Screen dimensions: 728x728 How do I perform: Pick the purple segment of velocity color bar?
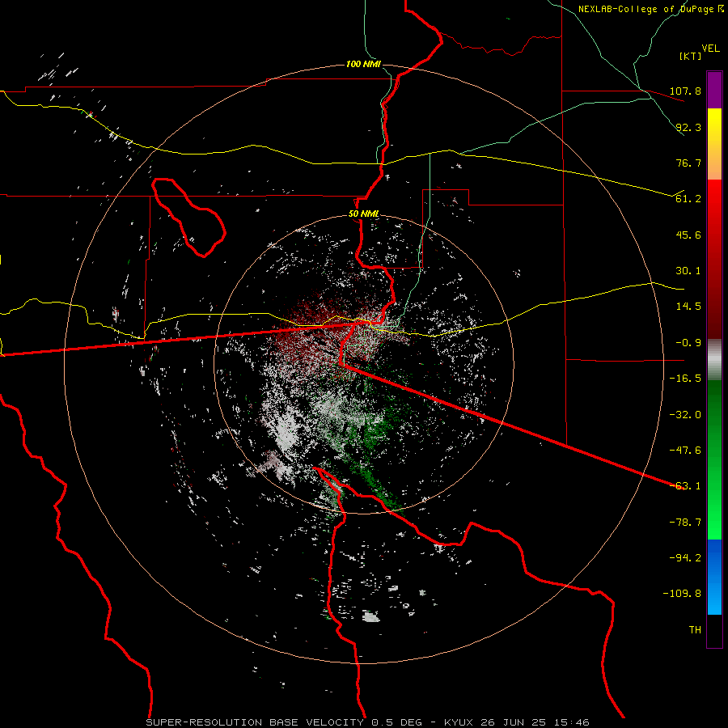[714, 90]
